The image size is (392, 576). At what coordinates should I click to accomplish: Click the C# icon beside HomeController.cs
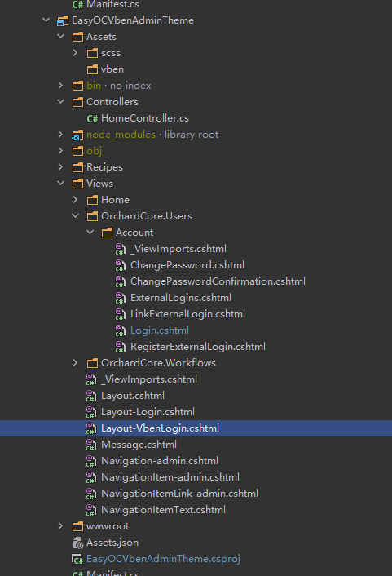(92, 118)
